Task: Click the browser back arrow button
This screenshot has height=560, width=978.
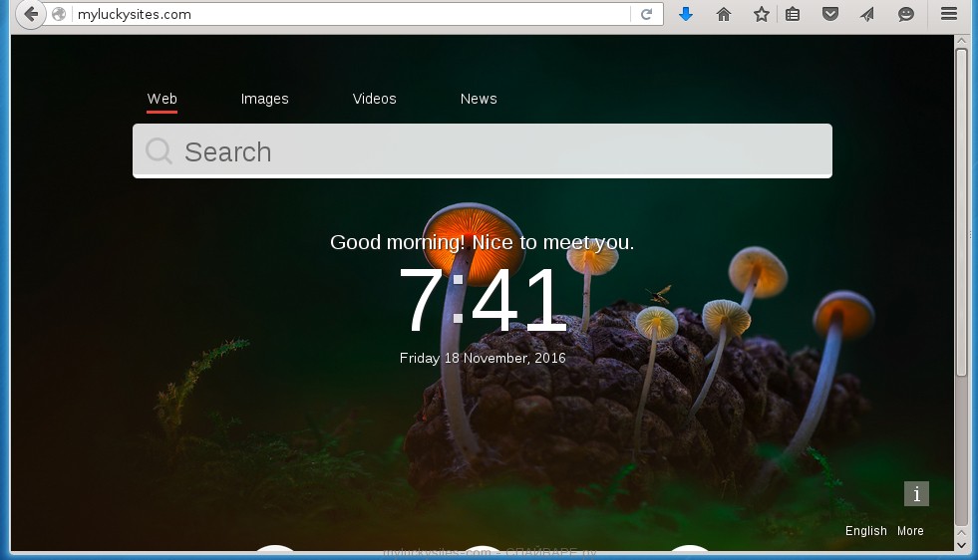Action: 31,15
